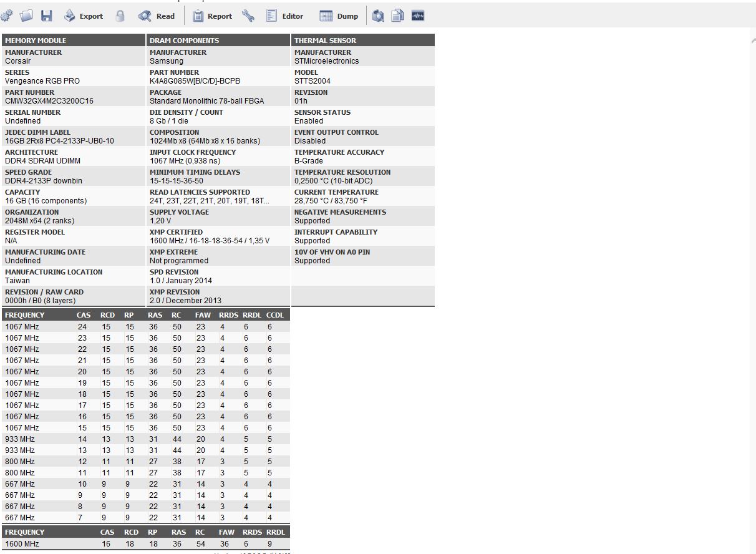
Task: Save using the floppy disk icon
Action: point(47,16)
